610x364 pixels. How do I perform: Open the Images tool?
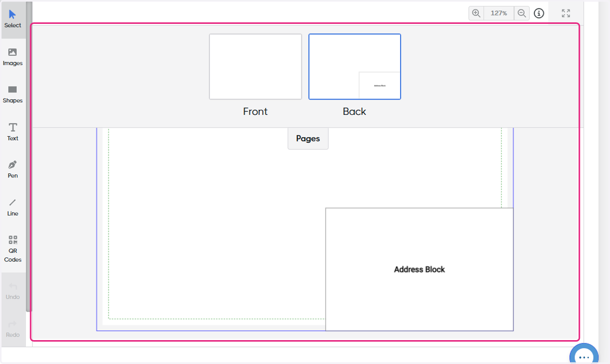(x=13, y=57)
